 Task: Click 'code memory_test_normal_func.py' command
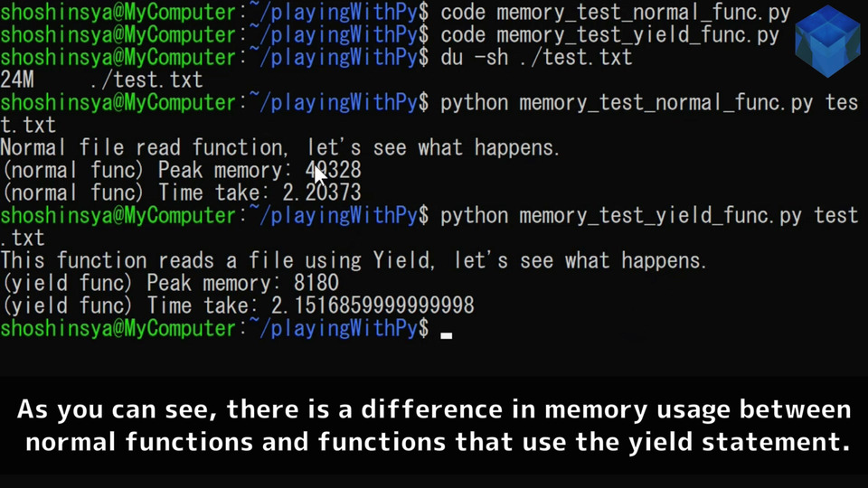616,12
